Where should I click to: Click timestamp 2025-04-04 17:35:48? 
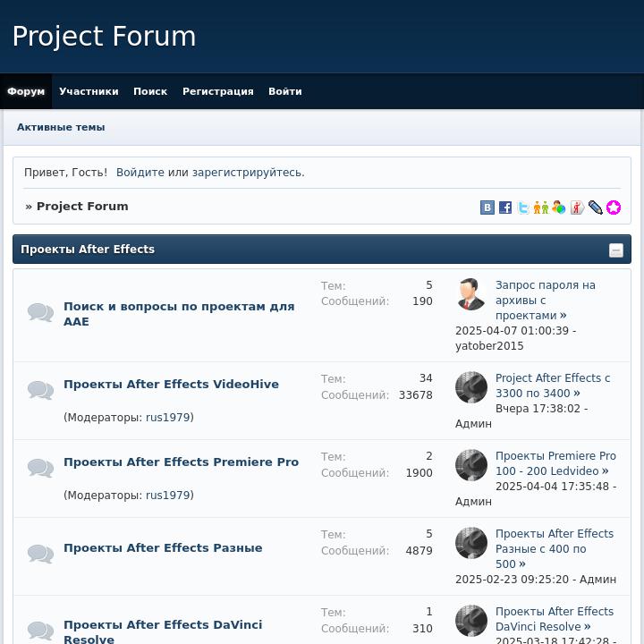coord(552,487)
